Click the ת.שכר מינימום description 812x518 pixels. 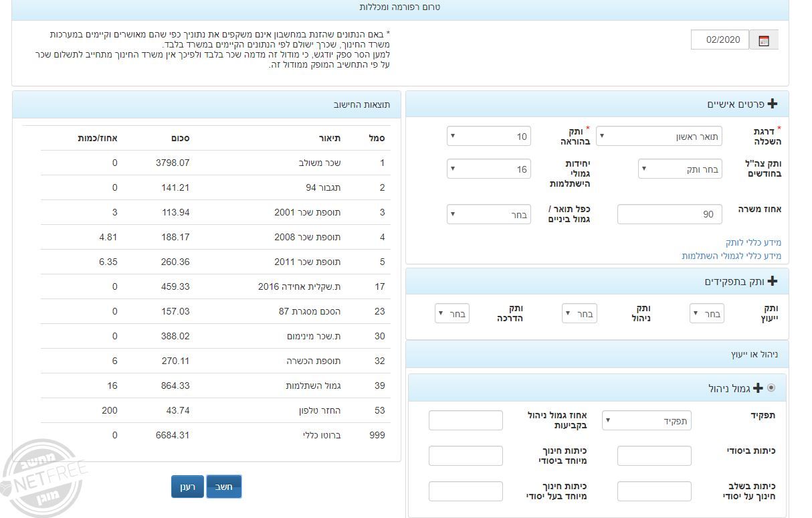(314, 336)
